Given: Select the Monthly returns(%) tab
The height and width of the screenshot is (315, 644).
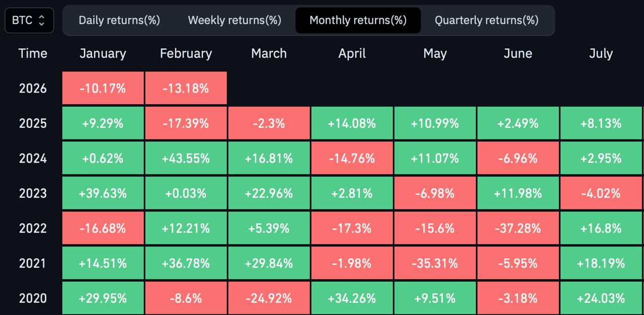Looking at the screenshot, I should (358, 21).
